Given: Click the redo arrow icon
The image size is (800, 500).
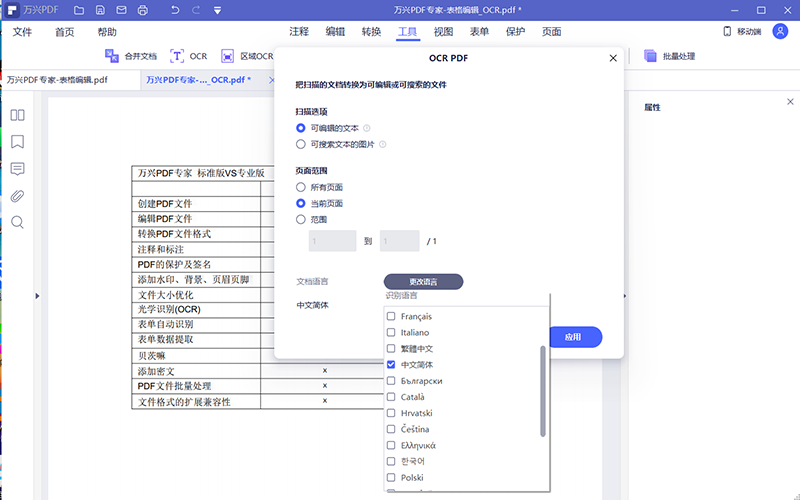Looking at the screenshot, I should tap(196, 10).
